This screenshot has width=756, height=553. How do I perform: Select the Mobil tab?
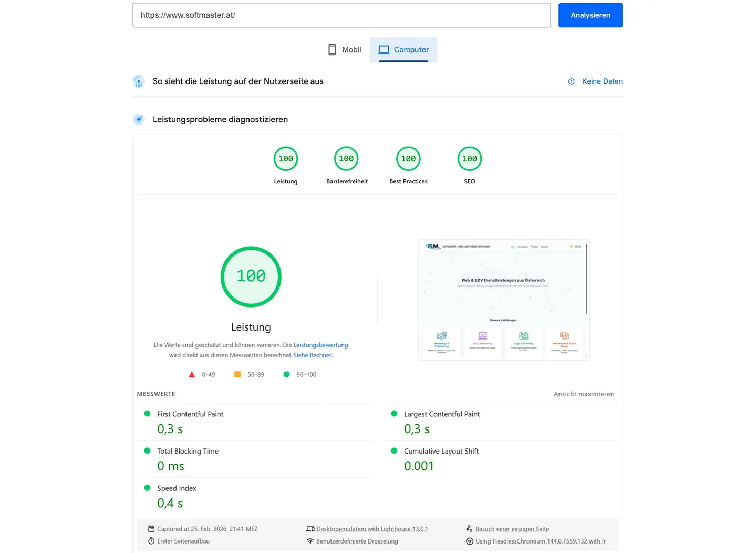point(344,49)
